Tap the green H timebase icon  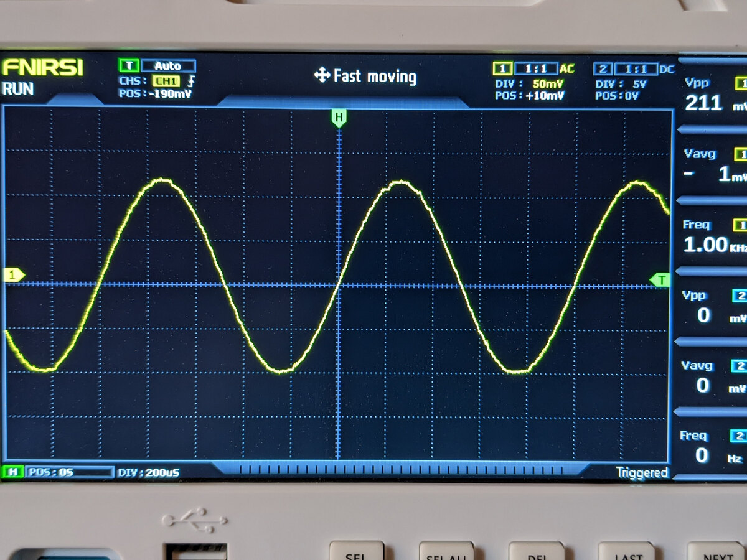click(11, 472)
